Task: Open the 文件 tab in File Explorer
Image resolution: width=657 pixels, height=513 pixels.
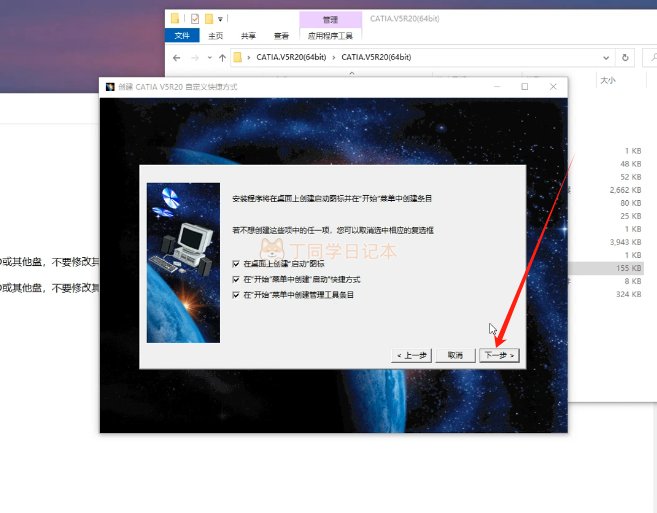Action: pos(182,36)
